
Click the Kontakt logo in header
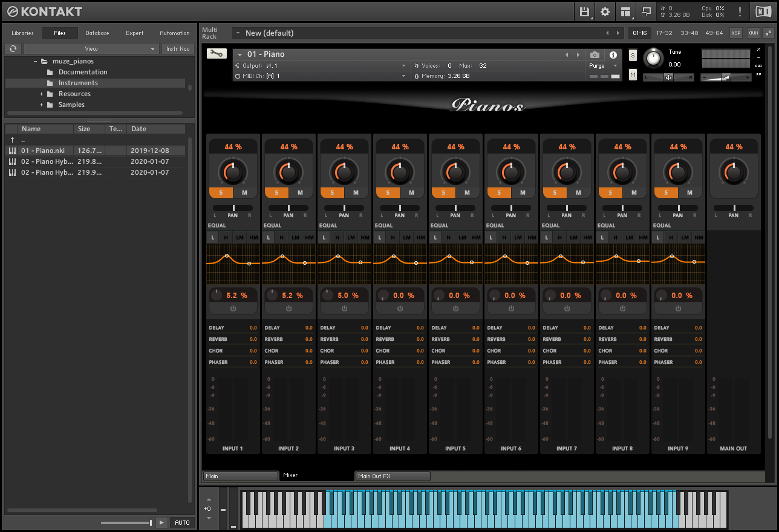click(45, 11)
